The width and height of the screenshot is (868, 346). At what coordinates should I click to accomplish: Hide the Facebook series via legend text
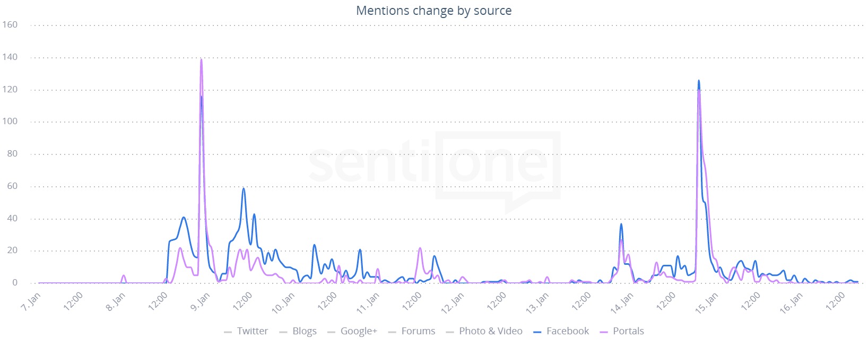click(568, 331)
